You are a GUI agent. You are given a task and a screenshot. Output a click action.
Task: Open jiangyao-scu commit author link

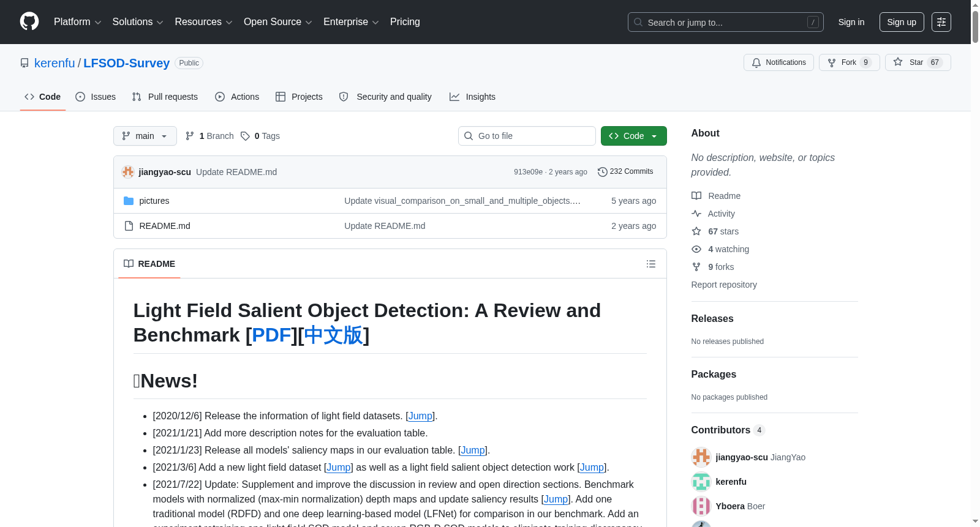(165, 172)
